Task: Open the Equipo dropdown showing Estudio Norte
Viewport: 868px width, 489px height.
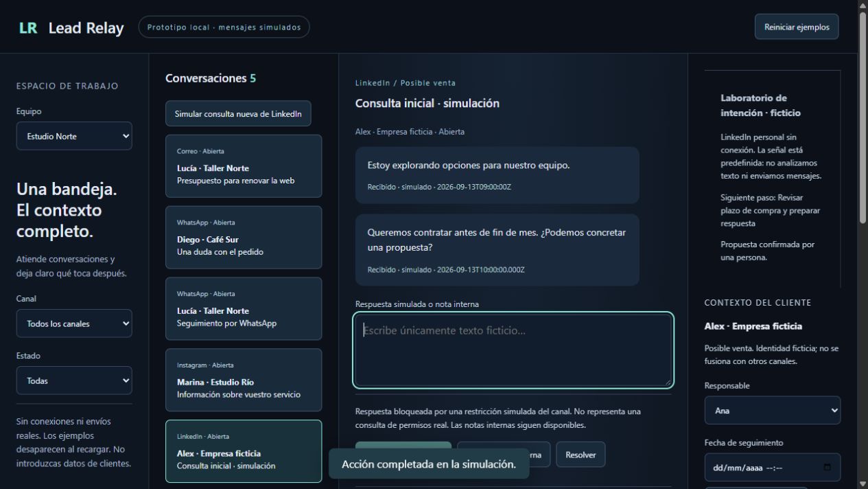Action: (74, 136)
